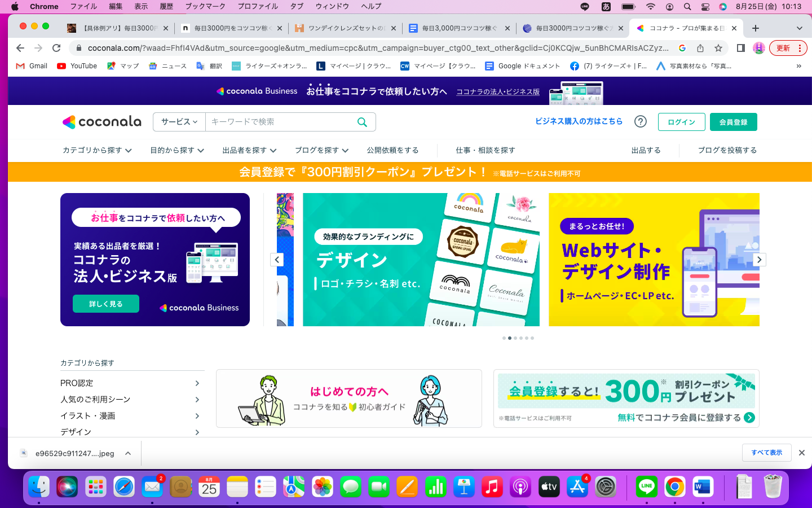Open 公開依頼をする link
812x508 pixels.
point(392,150)
